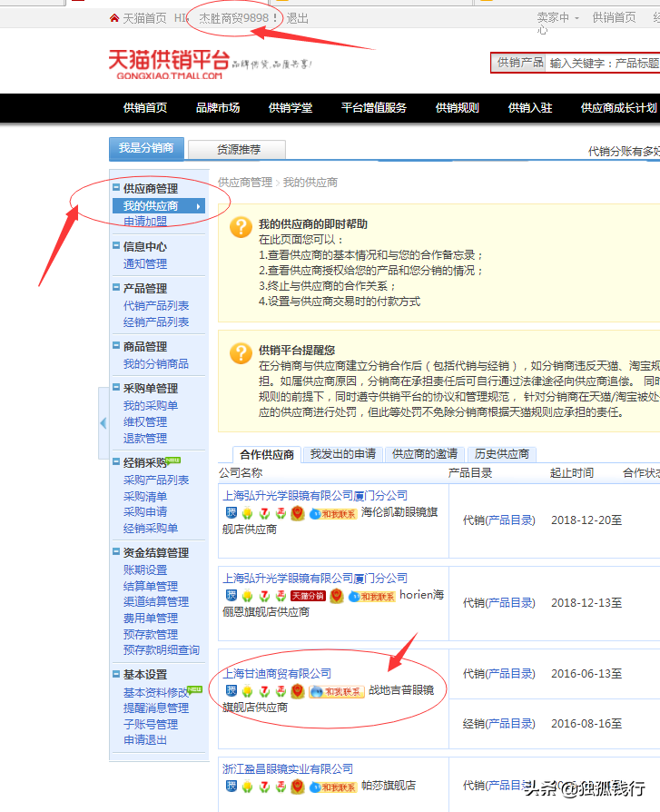The height and width of the screenshot is (812, 660).
Task: Open 品牌市场 in the navigation bar
Action: (217, 108)
